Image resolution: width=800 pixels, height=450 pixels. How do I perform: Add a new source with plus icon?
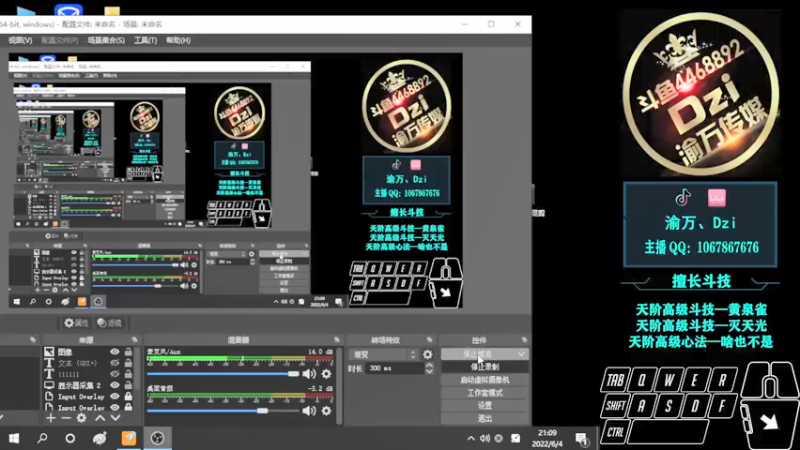click(x=51, y=418)
